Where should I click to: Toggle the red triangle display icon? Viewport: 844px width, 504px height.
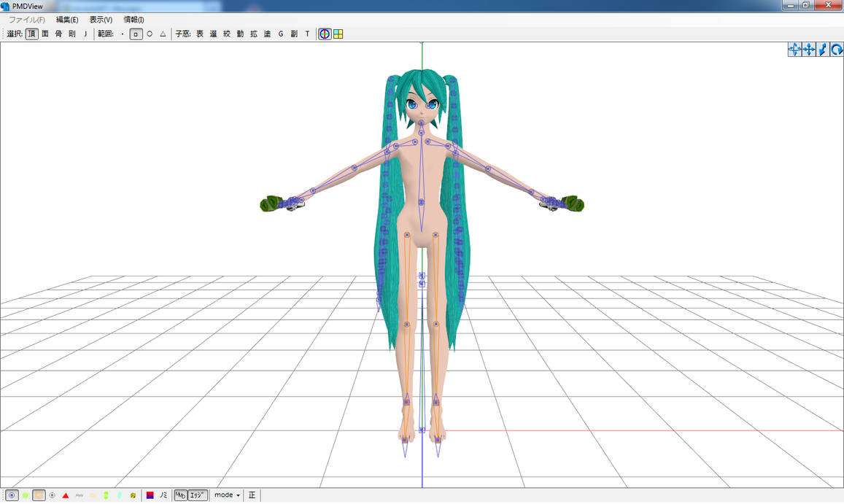66,495
